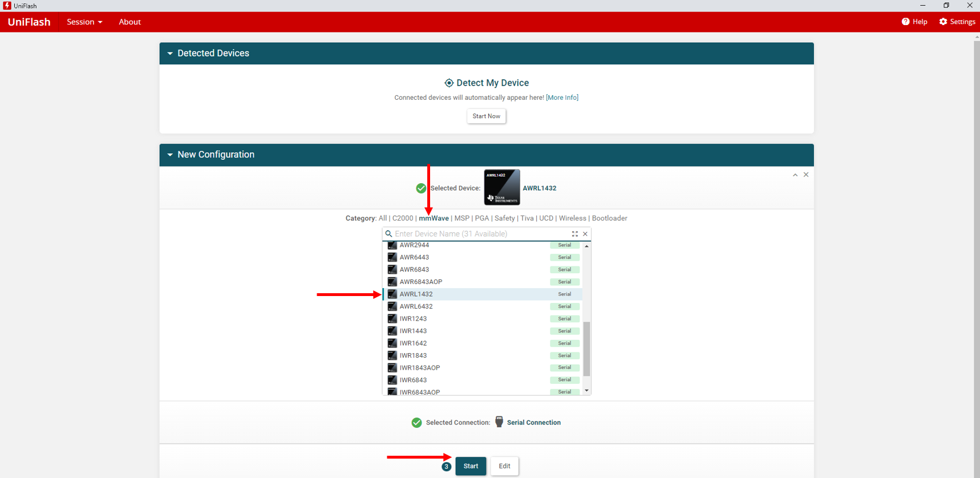
Task: Click the chip icon beside AWR6843AOP
Action: coord(392,282)
